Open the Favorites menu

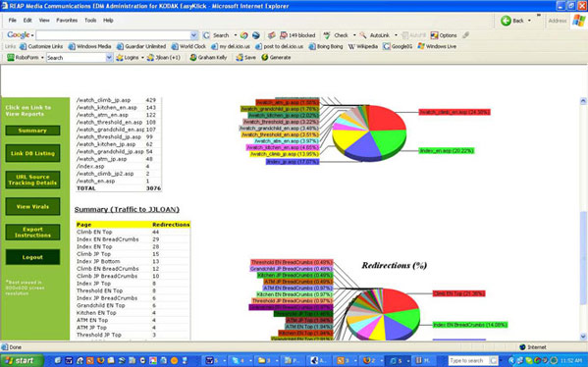pyautogui.click(x=67, y=21)
